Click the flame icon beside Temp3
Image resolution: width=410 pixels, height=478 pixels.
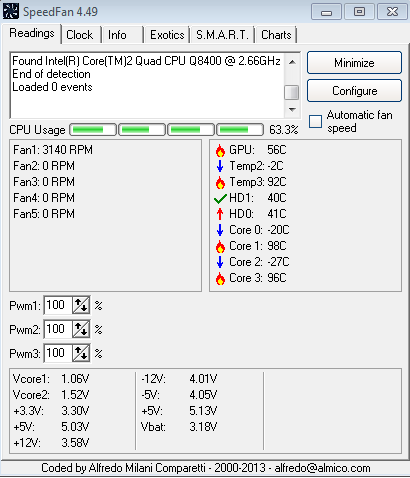220,182
